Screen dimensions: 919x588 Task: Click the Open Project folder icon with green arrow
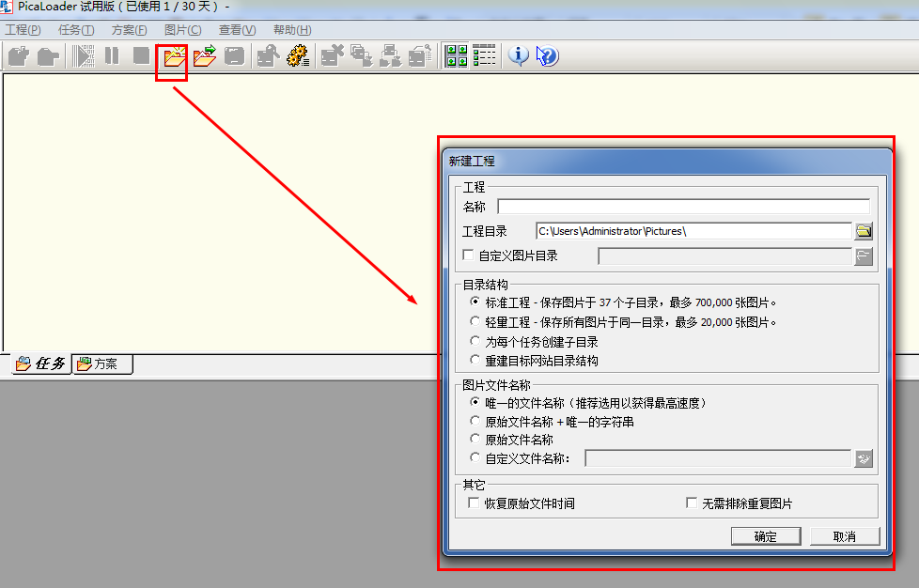coord(205,56)
